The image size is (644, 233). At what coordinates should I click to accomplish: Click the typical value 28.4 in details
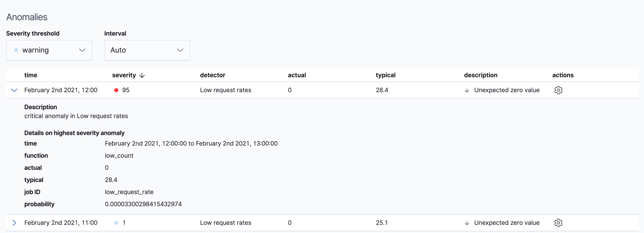(111, 180)
